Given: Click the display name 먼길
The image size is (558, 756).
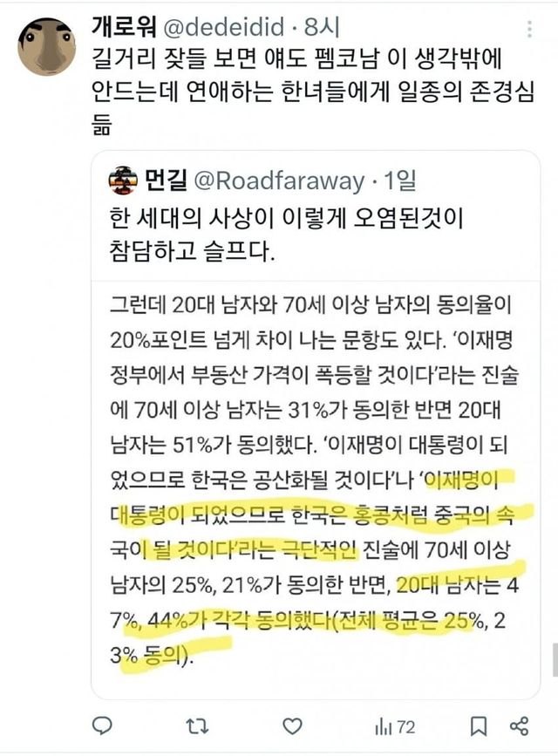Looking at the screenshot, I should click(x=166, y=180).
